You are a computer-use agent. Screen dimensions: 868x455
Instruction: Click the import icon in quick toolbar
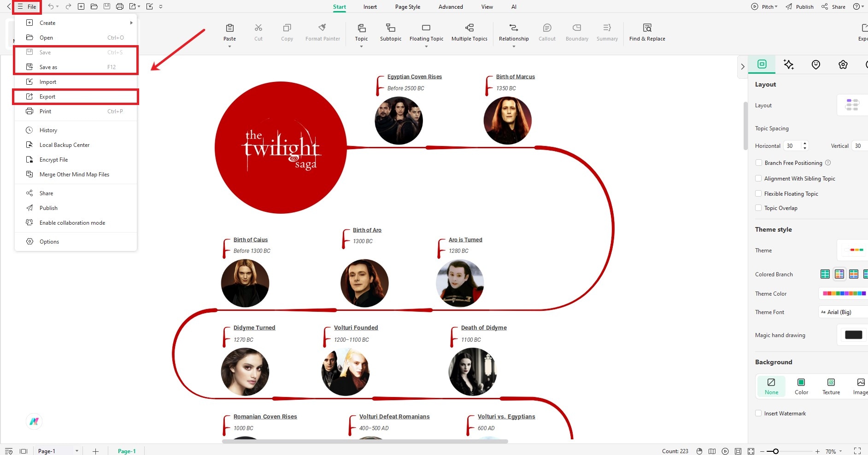pyautogui.click(x=149, y=6)
